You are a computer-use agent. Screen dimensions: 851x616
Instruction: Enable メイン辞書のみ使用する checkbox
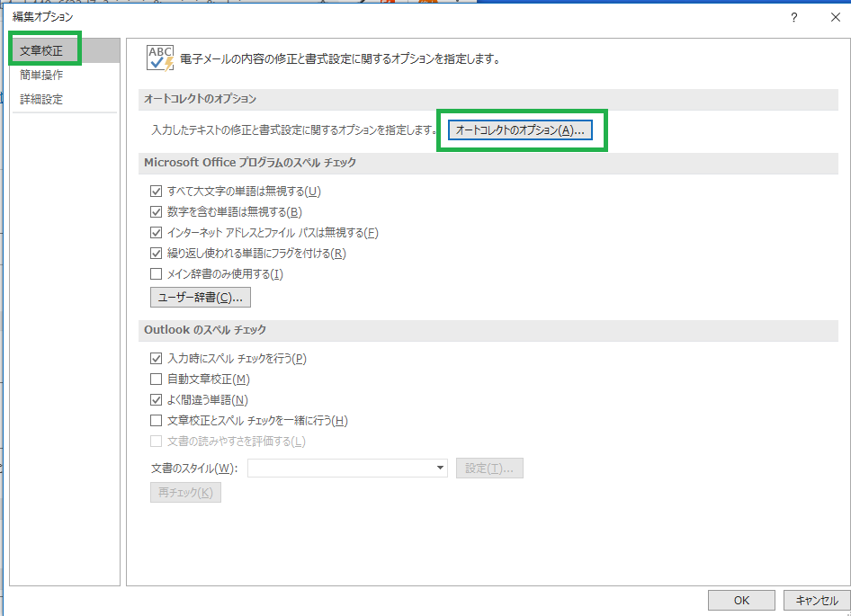pos(157,273)
